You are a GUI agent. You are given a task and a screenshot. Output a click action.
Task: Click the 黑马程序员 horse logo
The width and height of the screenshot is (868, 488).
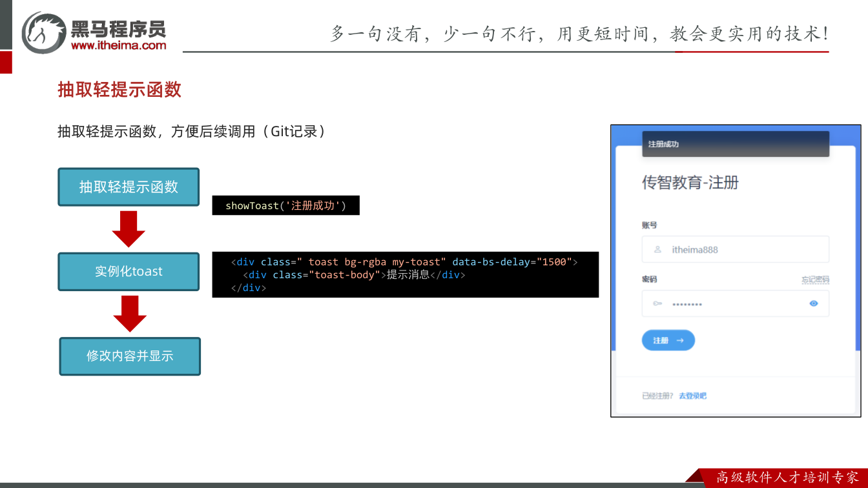point(43,32)
